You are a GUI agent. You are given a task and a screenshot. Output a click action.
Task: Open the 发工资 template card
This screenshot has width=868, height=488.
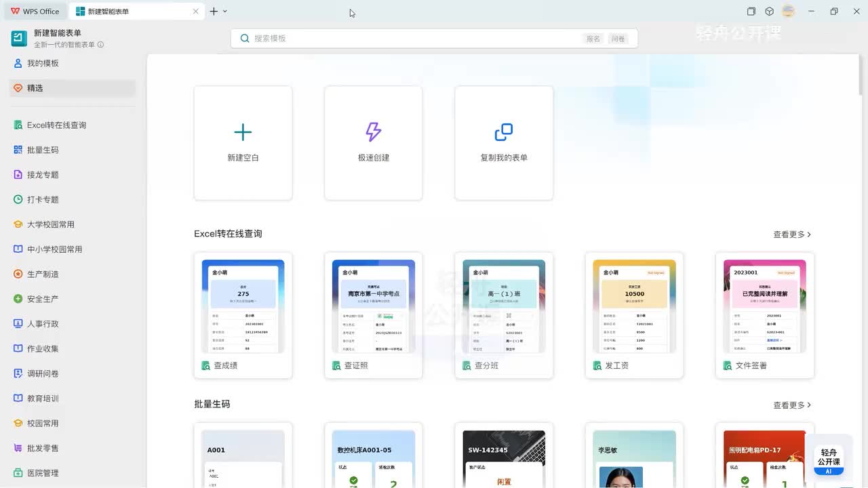[634, 315]
